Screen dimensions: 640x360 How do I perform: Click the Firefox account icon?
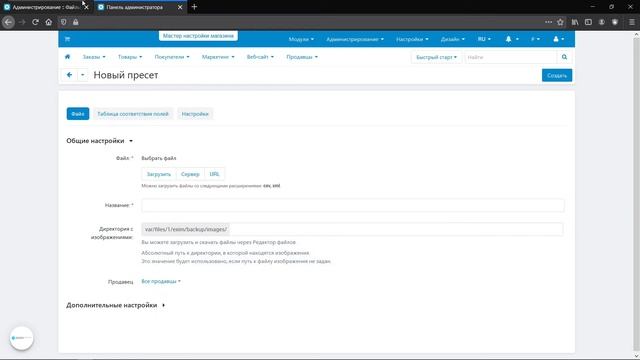(602, 22)
